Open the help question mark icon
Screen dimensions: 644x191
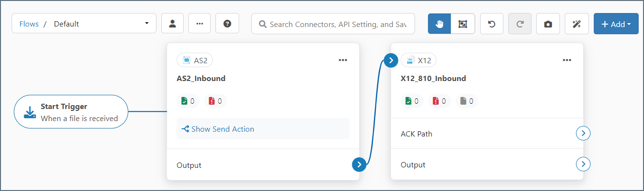(227, 24)
